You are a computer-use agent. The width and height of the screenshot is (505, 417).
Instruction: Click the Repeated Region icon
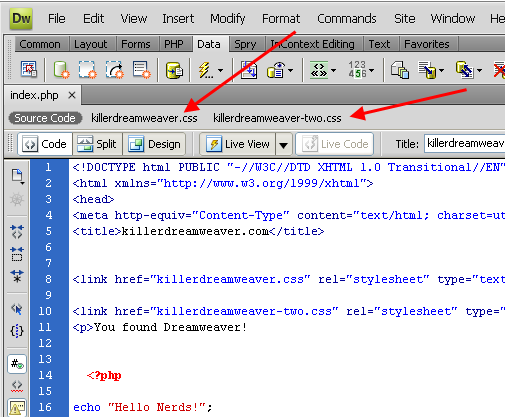(249, 70)
